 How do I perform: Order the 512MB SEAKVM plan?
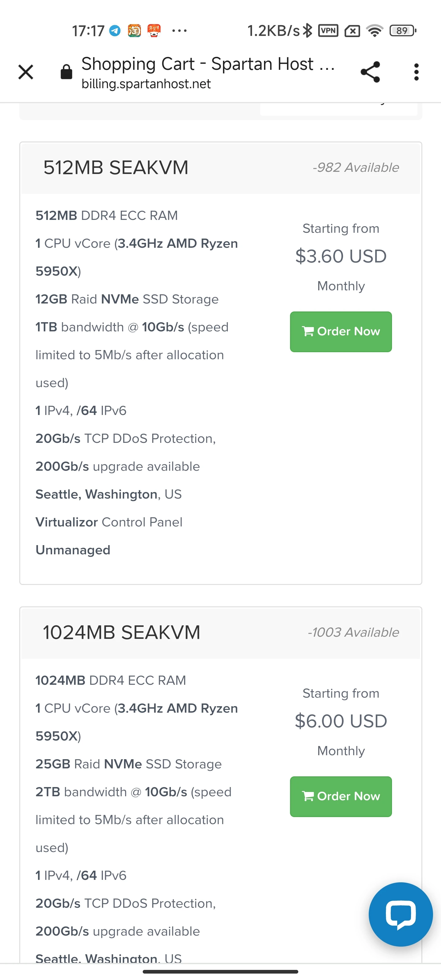click(341, 332)
